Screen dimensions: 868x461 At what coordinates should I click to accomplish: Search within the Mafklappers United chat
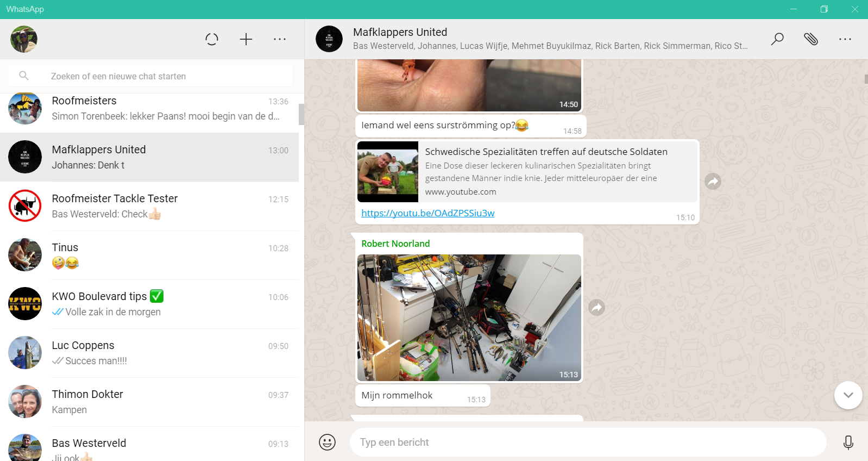pos(777,39)
